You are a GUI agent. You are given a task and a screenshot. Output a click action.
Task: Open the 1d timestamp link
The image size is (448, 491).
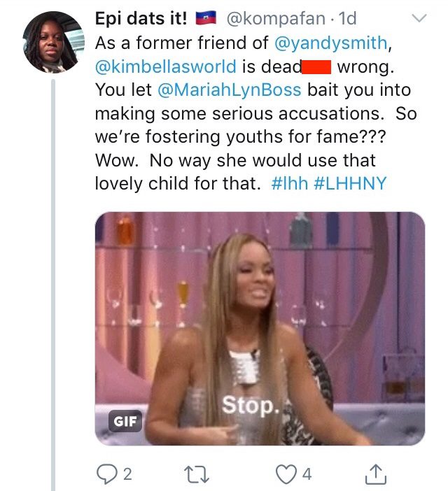[348, 18]
